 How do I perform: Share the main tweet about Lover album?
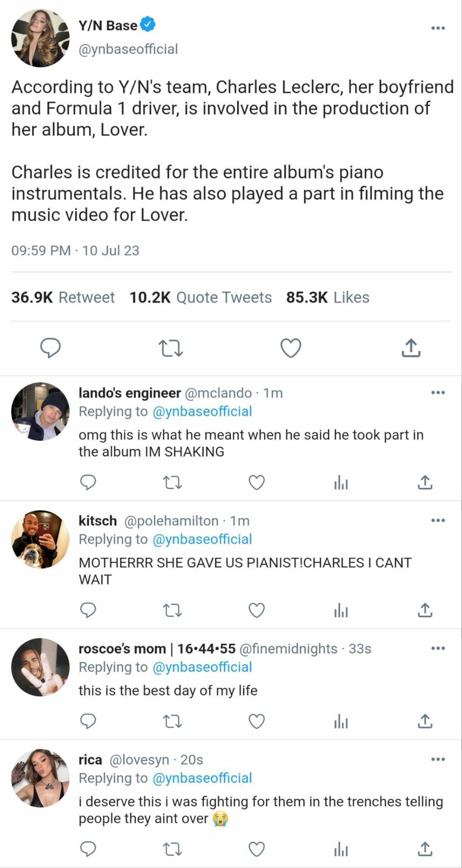(x=411, y=348)
